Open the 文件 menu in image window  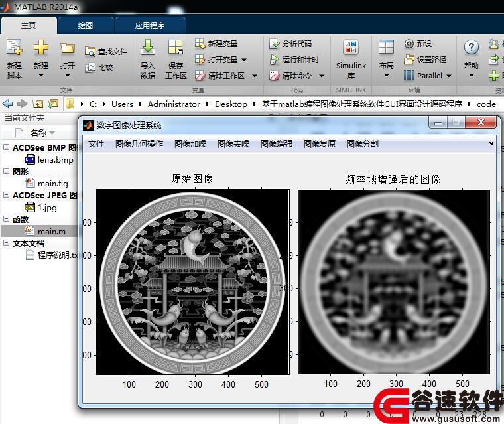tap(96, 144)
